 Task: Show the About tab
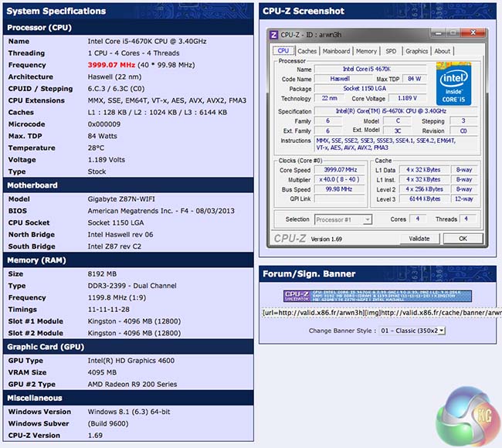point(443,52)
